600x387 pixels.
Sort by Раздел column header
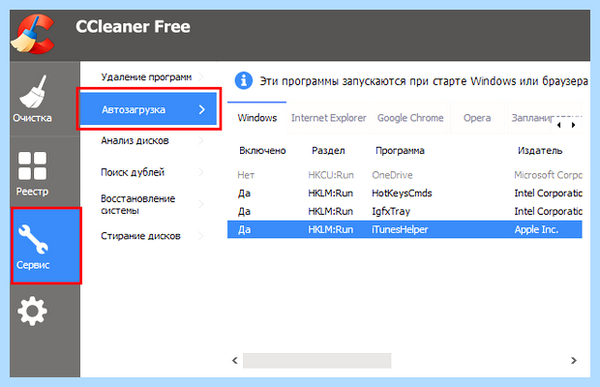click(328, 151)
